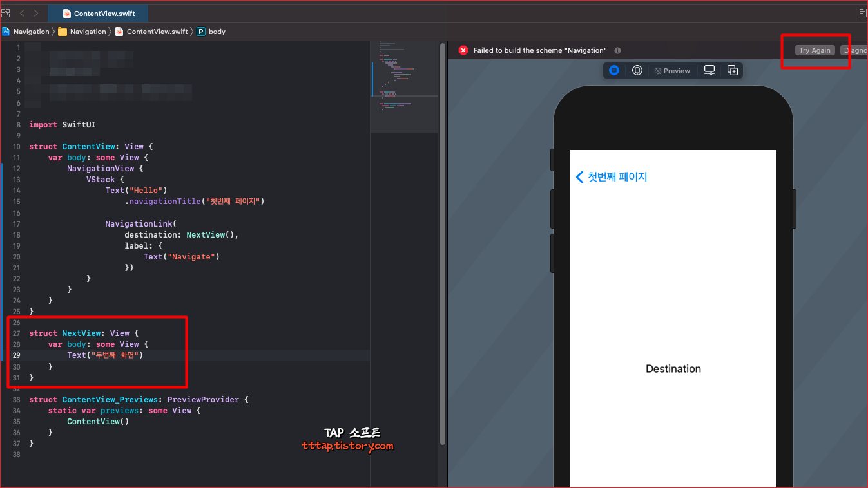Click line number 29 in the gutter
The height and width of the screenshot is (488, 868).
pyautogui.click(x=16, y=355)
